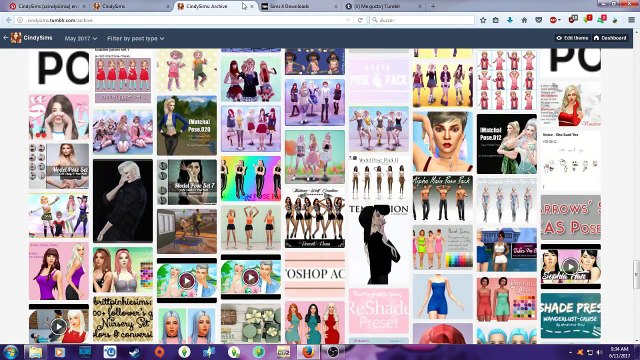Go to the Dashboard button
This screenshot has width=640, height=360.
pos(610,38)
